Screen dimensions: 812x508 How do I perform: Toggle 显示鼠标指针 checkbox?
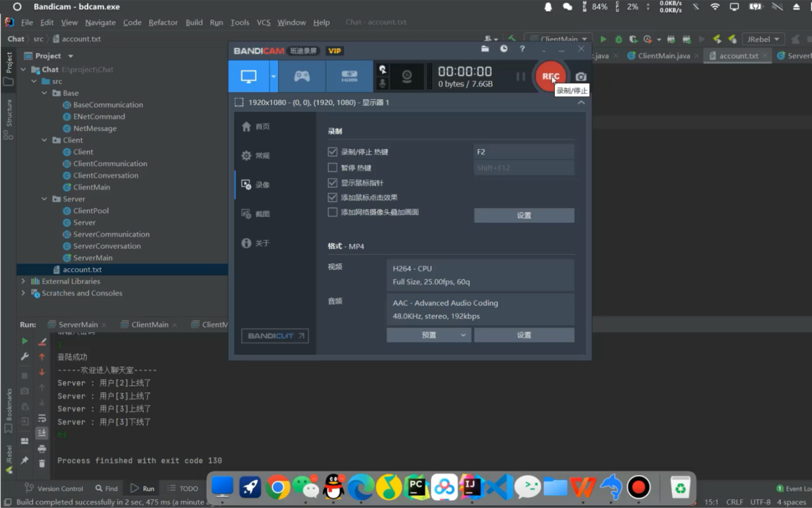333,183
